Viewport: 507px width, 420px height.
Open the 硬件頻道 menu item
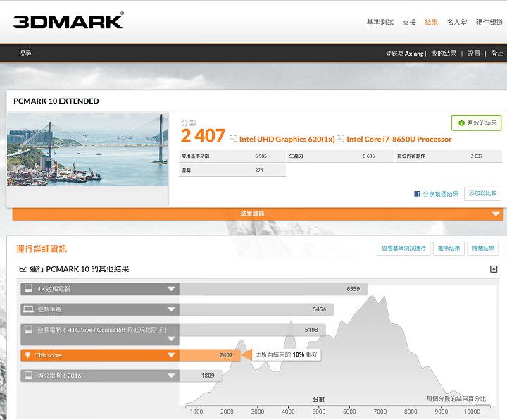pos(489,23)
